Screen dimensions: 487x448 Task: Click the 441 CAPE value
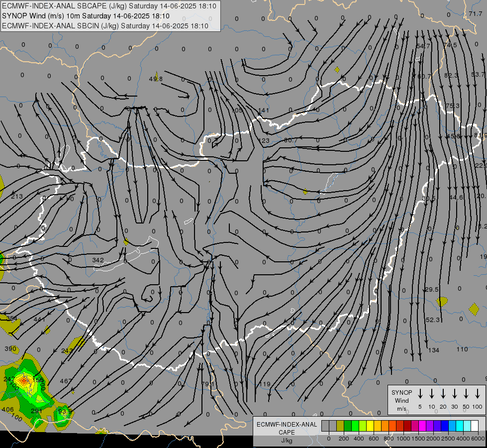pos(39,319)
